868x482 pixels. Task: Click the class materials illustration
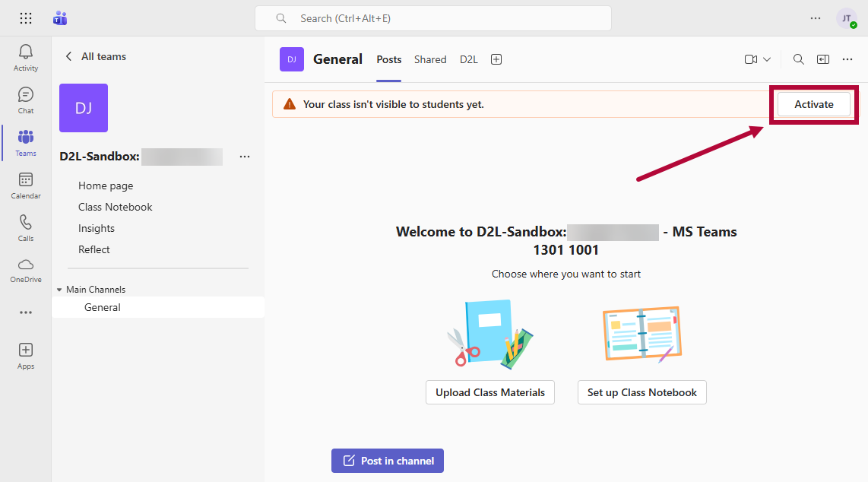pyautogui.click(x=490, y=335)
